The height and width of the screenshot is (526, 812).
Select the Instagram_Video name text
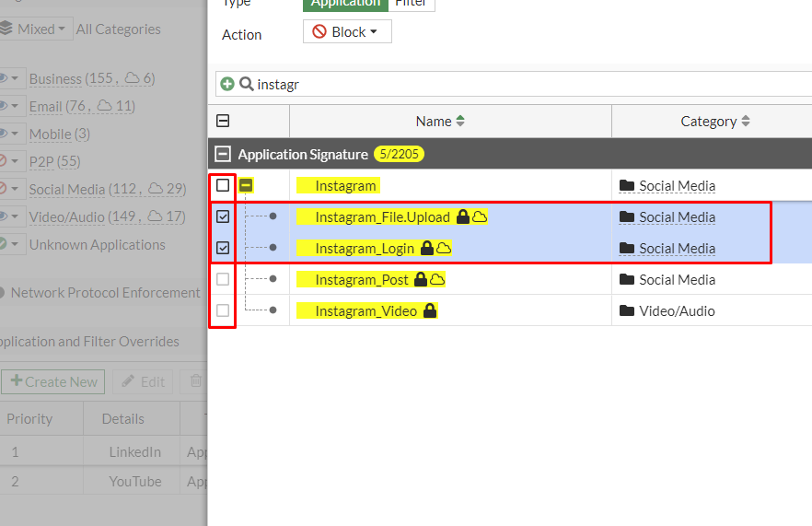[366, 311]
